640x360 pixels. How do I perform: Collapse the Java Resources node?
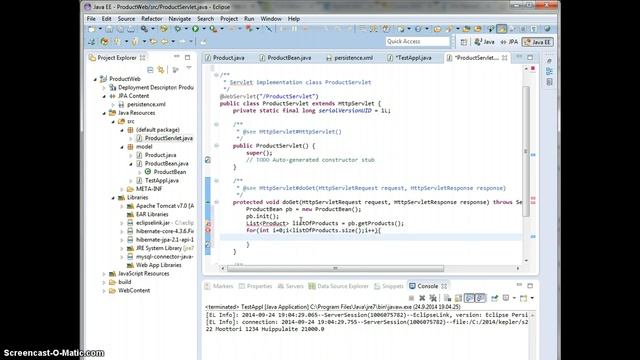pyautogui.click(x=104, y=113)
